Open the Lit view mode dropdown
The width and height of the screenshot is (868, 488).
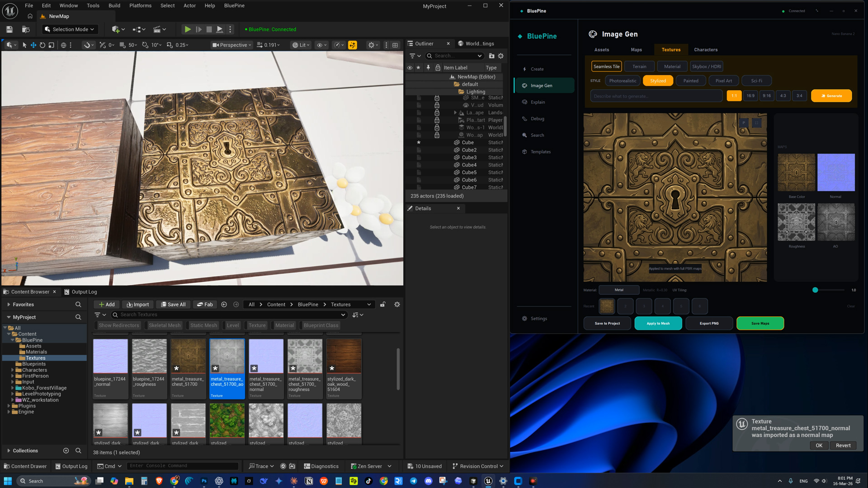(300, 45)
